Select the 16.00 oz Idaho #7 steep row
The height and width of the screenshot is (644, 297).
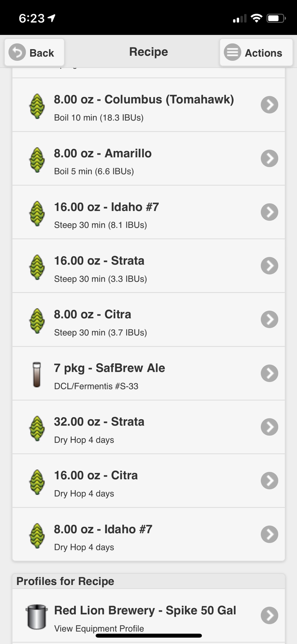pos(149,212)
